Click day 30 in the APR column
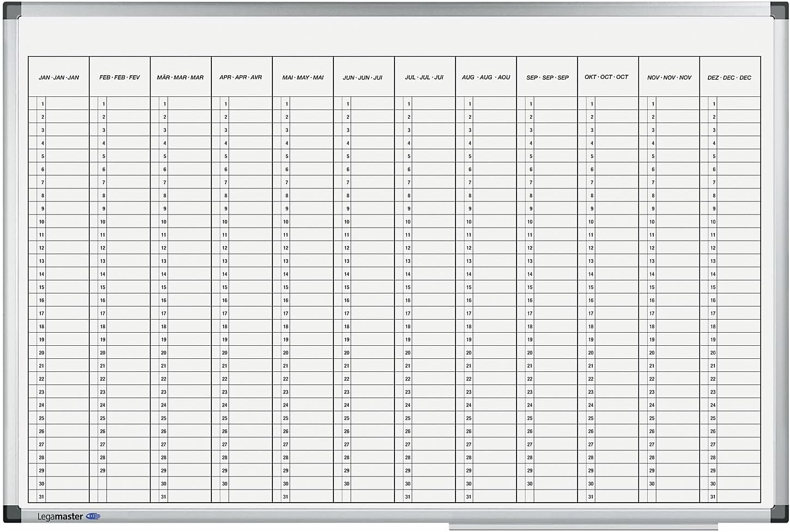 [224, 484]
